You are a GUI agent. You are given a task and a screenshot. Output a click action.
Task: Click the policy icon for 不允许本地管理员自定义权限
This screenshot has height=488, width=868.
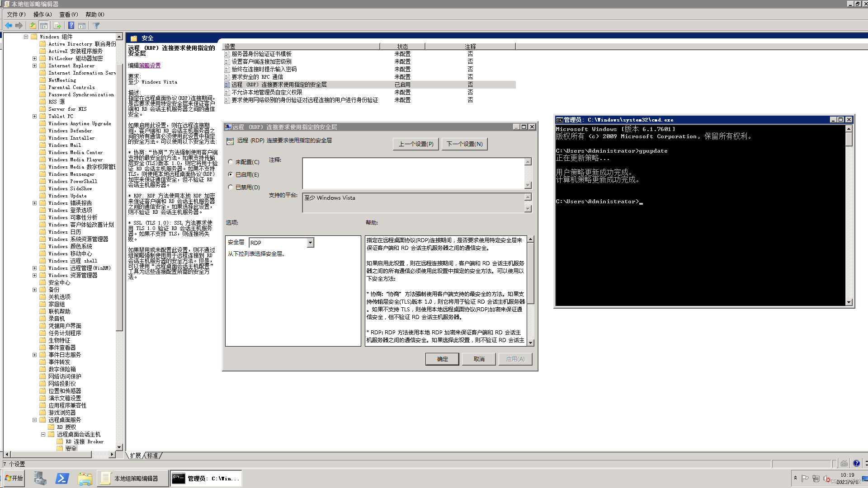227,92
